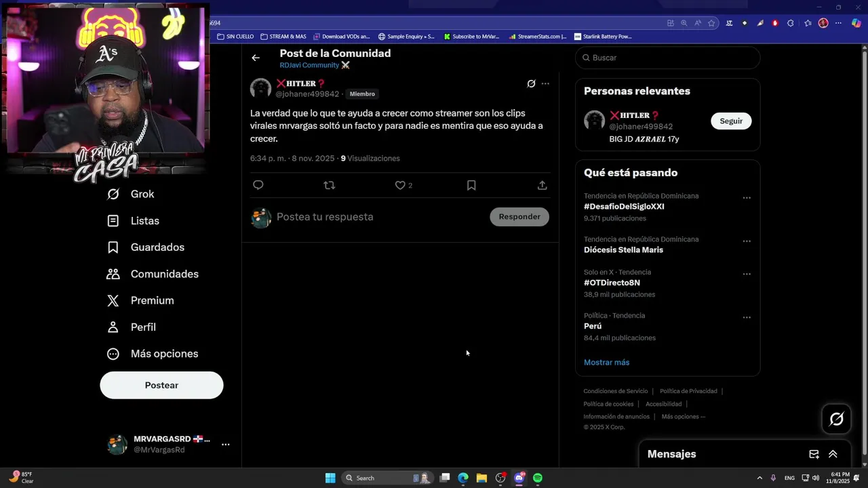The width and height of the screenshot is (868, 488).
Task: Open 'SIN CUELLO' bookmarks folder
Action: tap(235, 37)
